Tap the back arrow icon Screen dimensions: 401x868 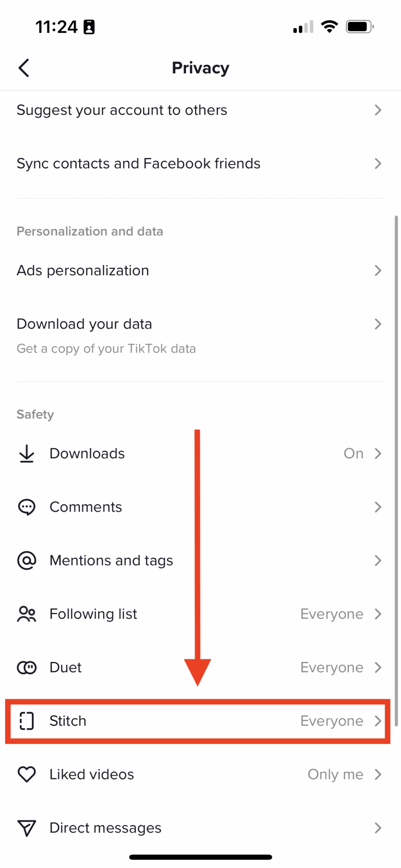tap(24, 68)
